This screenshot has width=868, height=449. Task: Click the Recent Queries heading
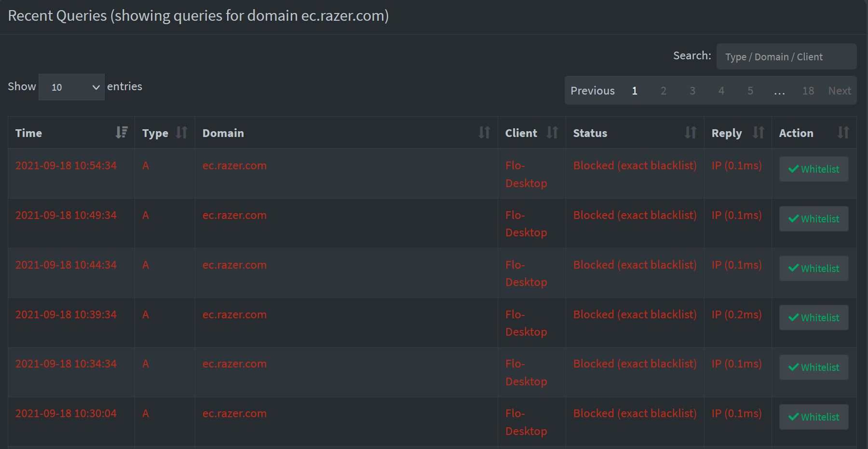198,16
